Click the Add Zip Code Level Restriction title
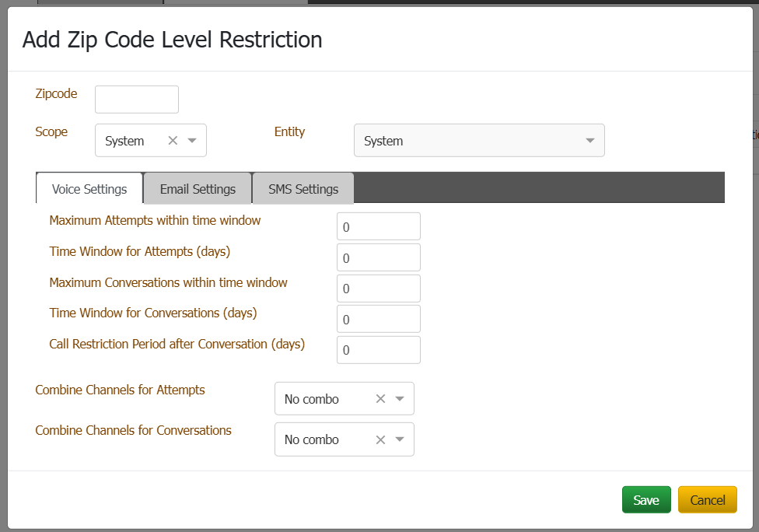This screenshot has width=759, height=532. (172, 40)
